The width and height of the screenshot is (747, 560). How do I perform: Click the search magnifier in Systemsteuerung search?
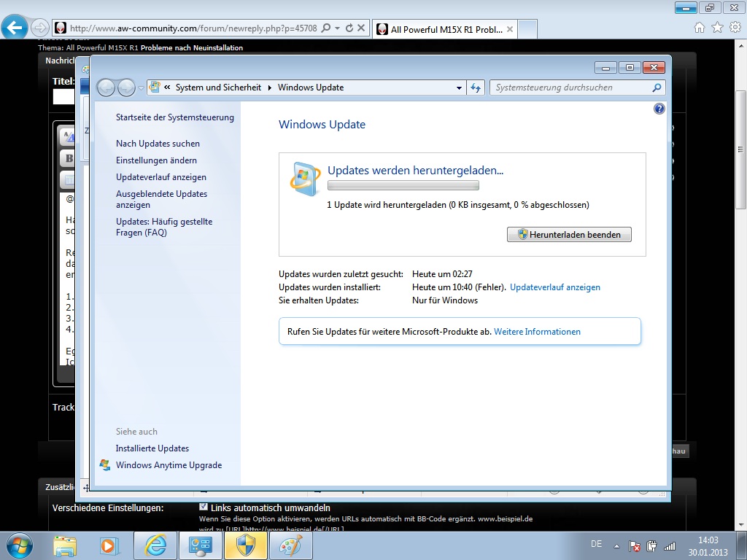click(657, 87)
